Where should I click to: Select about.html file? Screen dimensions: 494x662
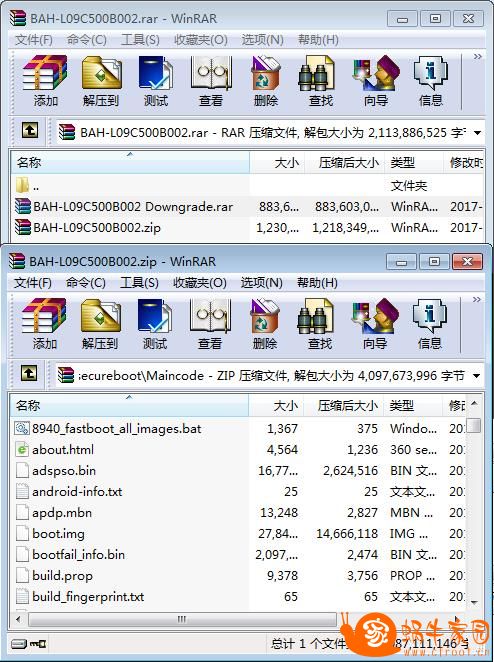[239, 450]
